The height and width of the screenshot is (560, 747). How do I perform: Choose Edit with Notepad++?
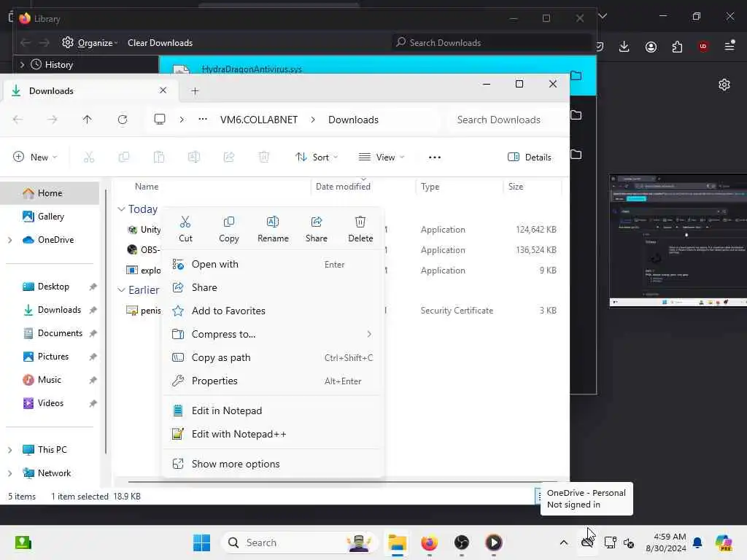tap(273, 434)
